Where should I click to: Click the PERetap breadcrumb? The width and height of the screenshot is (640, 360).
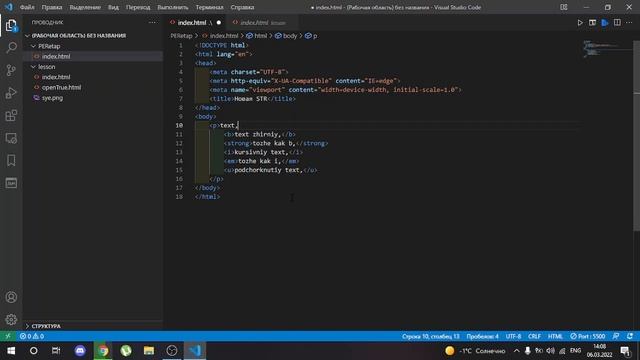click(x=181, y=36)
